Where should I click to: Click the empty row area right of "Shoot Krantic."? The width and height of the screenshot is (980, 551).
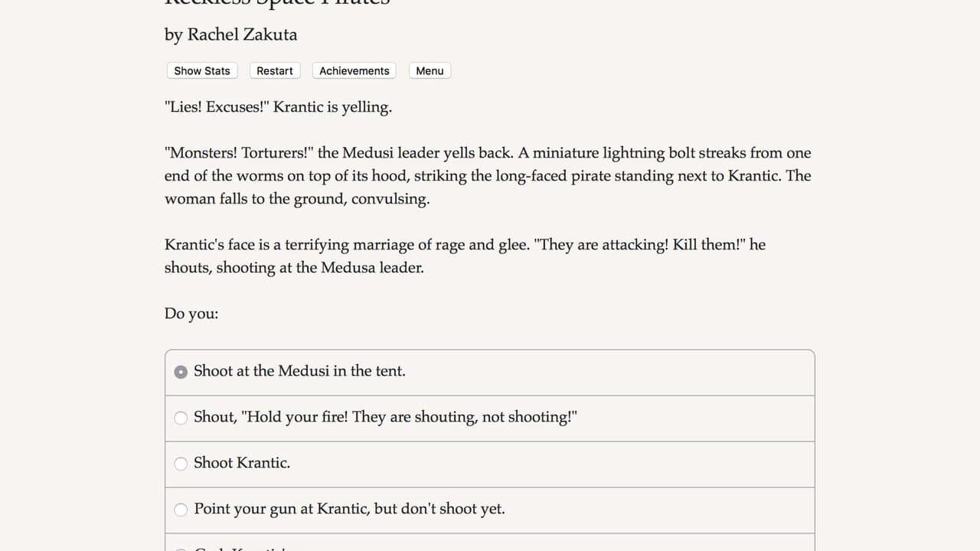pos(551,465)
